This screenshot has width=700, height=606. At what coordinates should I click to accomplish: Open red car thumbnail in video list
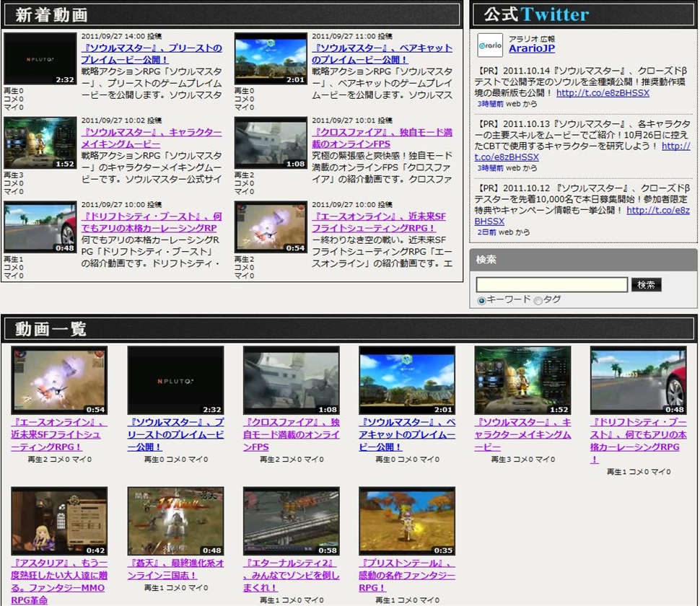[638, 380]
